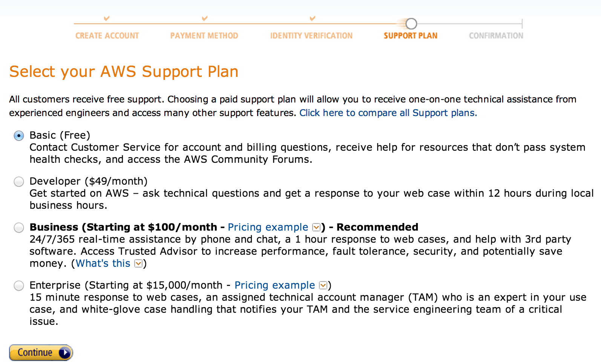Click the Continue button
Viewport: 601px width, 364px height.
[41, 353]
